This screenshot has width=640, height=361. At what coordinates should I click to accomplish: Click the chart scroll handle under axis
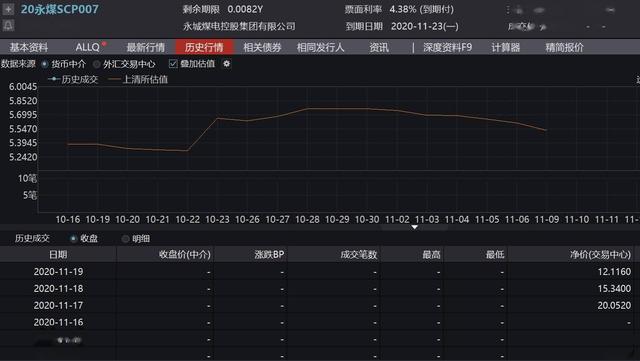[414, 227]
